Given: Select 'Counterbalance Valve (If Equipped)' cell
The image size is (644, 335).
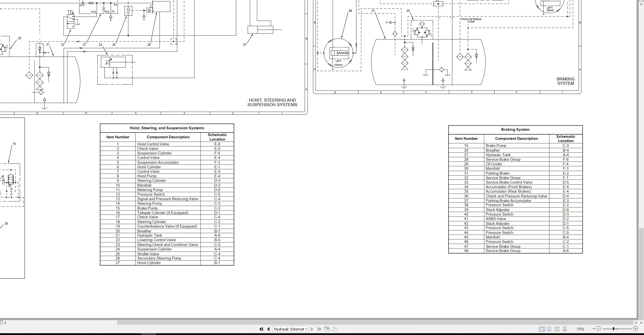Looking at the screenshot, I should (168, 226).
